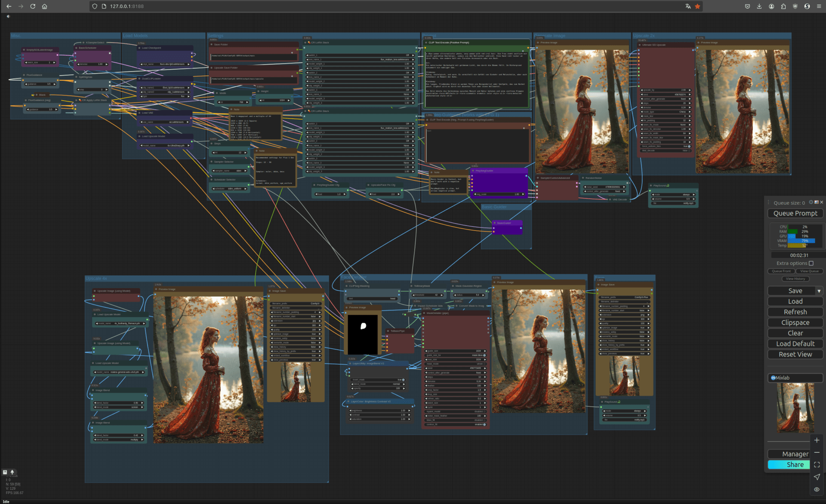Toggle link visibility eye icon
This screenshot has height=504, width=826.
[x=817, y=489]
